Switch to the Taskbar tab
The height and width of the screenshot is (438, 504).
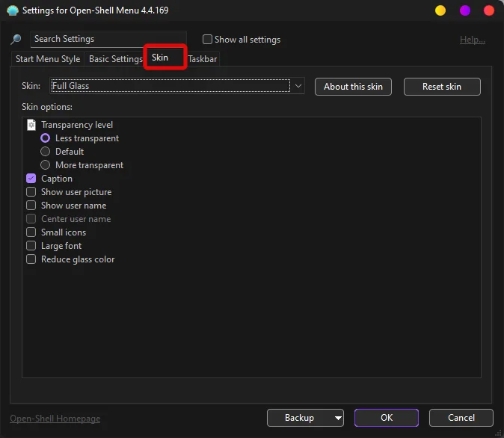click(203, 59)
